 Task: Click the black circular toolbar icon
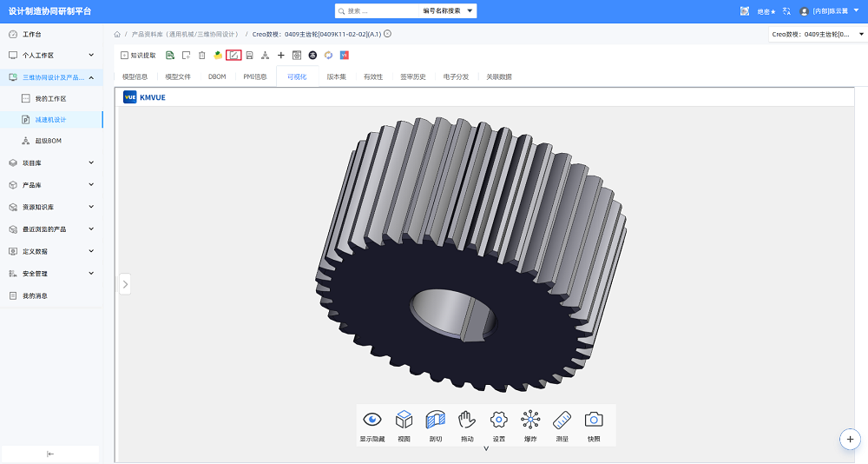pyautogui.click(x=312, y=56)
